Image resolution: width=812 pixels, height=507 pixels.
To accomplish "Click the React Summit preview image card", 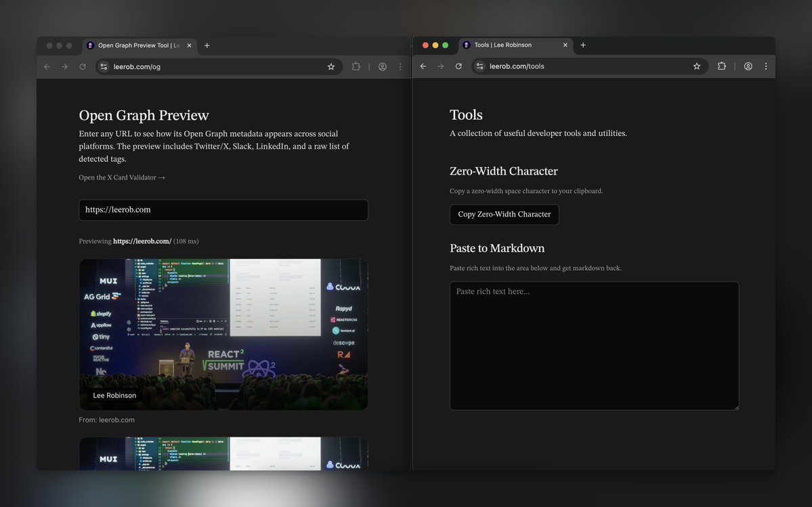I will click(x=223, y=334).
